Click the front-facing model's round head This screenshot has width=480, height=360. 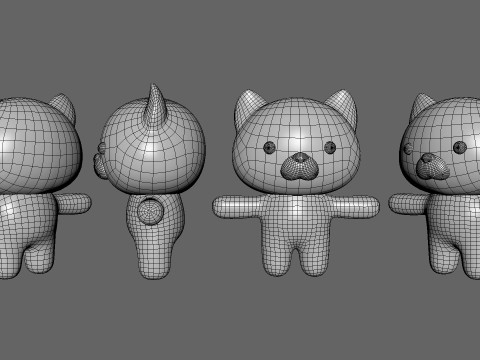pyautogui.click(x=296, y=146)
